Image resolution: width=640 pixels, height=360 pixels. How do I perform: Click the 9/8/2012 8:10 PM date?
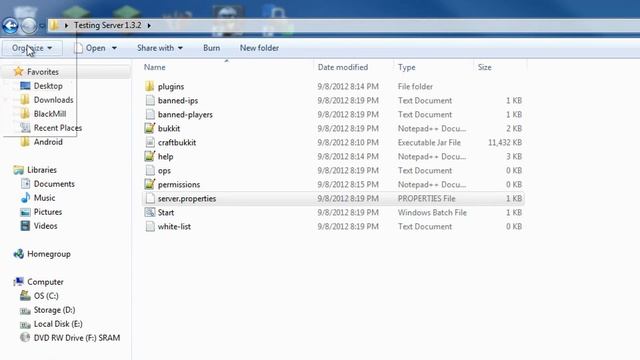click(x=348, y=142)
